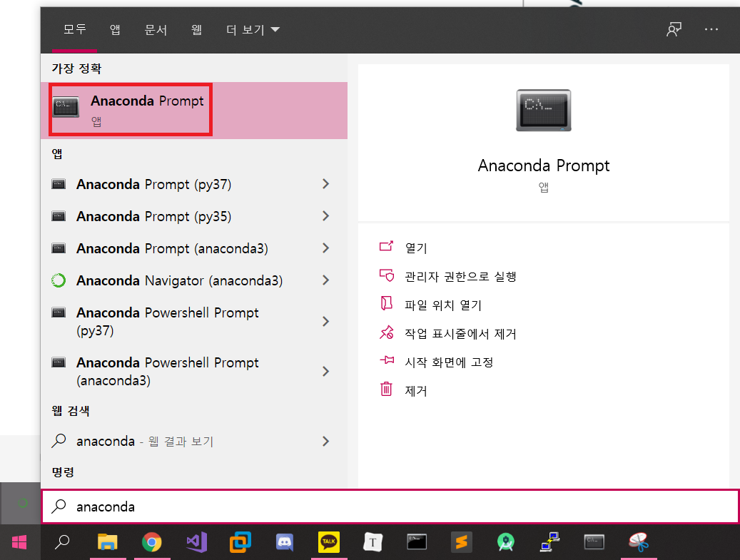
Task: Expand arrow for Anaconda Navigator (anaconda3)
Action: (325, 280)
